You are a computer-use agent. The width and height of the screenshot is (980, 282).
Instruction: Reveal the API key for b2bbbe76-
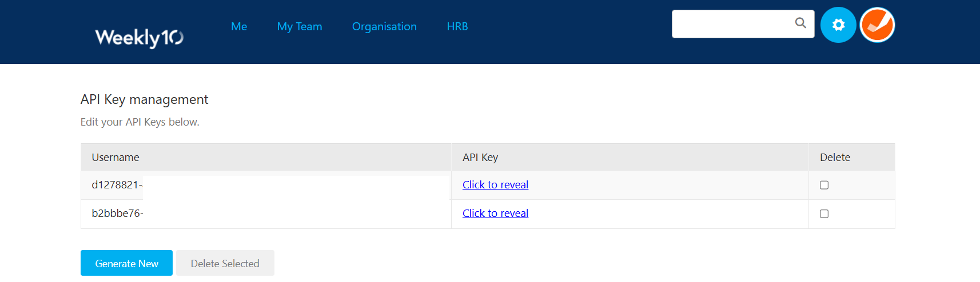pos(495,213)
